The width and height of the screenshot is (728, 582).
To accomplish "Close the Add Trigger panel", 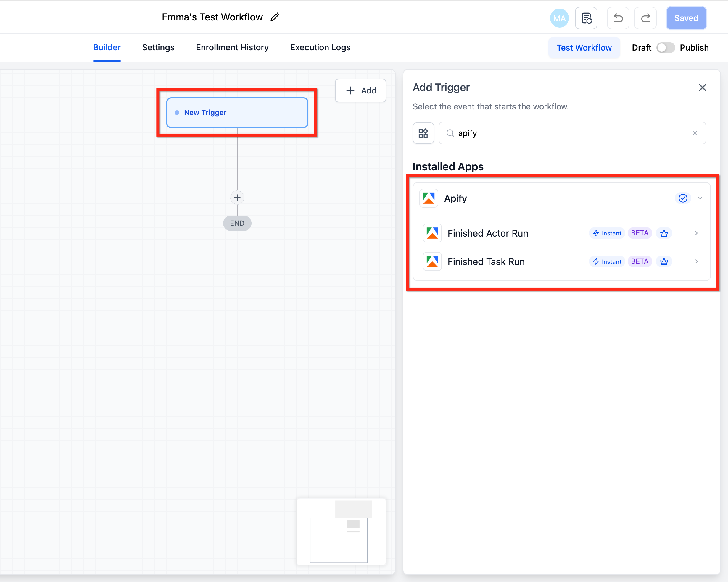I will [x=702, y=88].
